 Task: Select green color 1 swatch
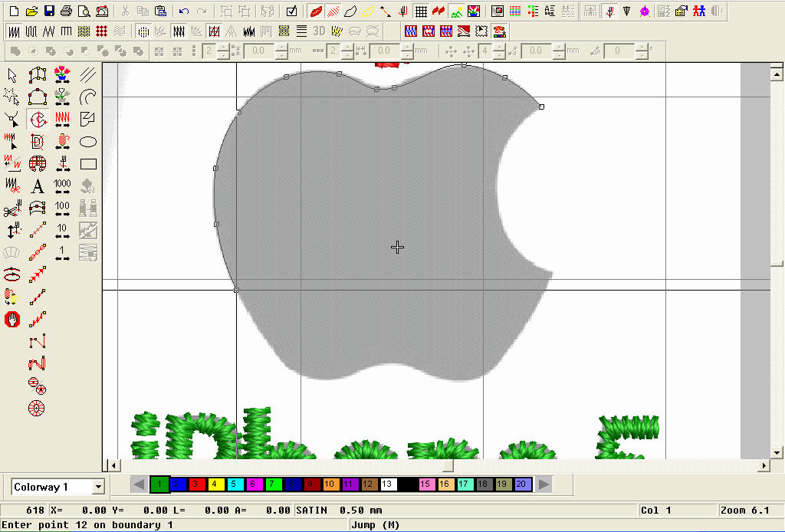(159, 484)
